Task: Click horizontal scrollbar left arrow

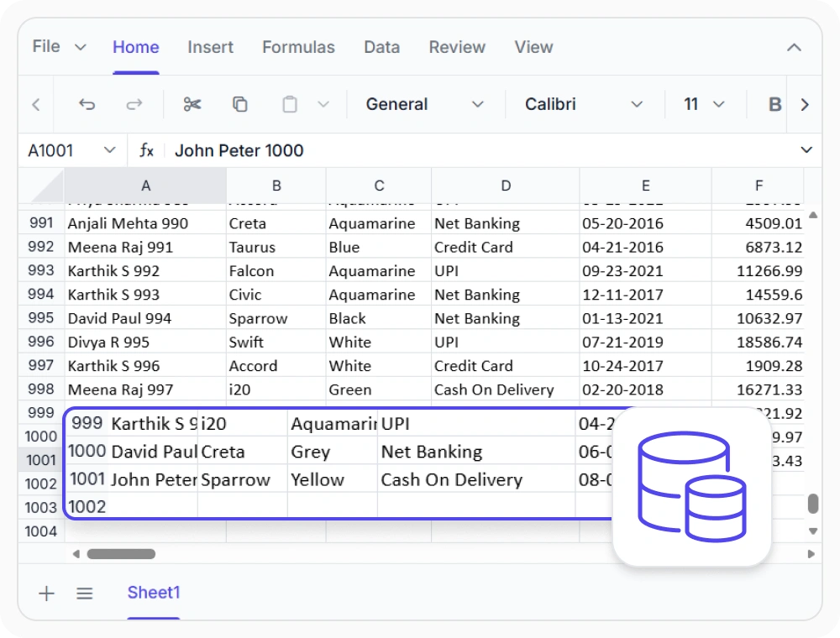Action: pyautogui.click(x=76, y=554)
